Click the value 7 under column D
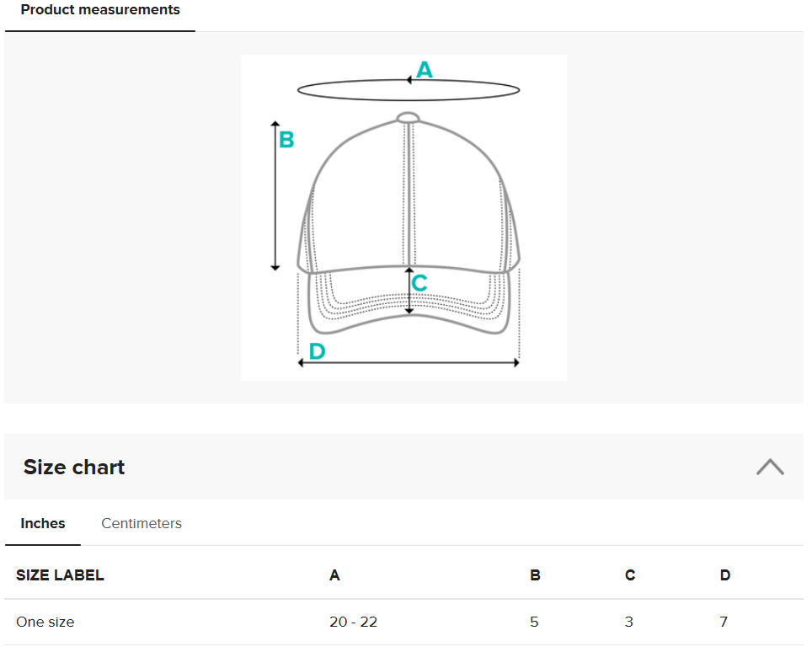Viewport: 812px width, 652px height. 724,622
